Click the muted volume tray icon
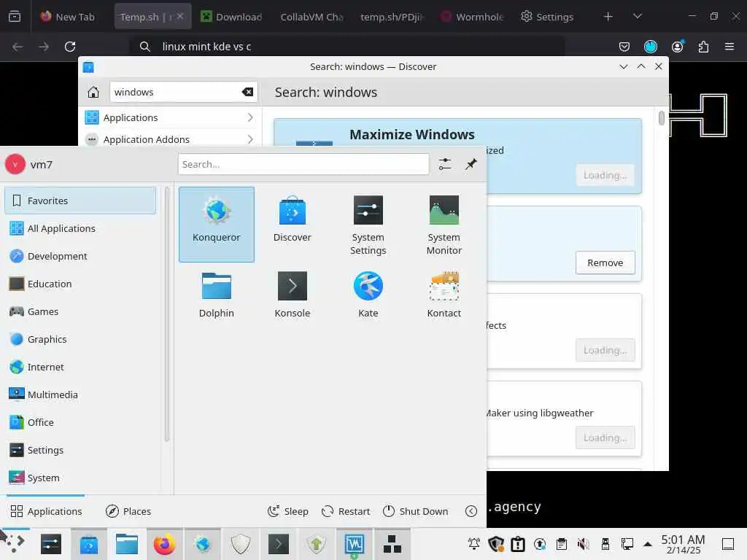747x560 pixels. point(583,544)
